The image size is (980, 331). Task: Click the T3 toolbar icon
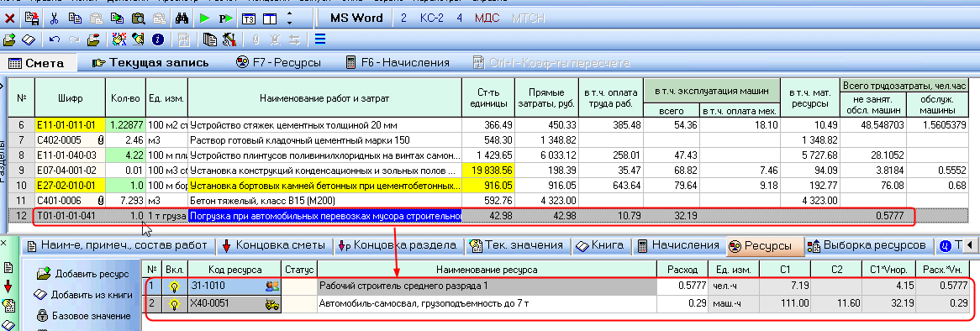click(x=248, y=18)
